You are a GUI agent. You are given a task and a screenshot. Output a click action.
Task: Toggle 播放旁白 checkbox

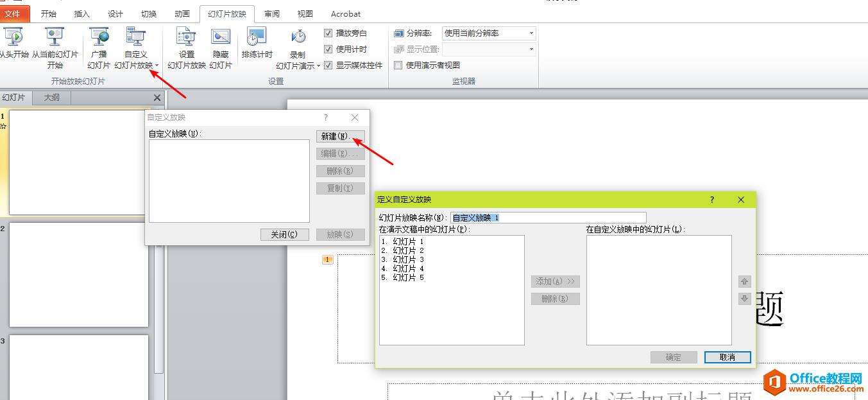[328, 33]
